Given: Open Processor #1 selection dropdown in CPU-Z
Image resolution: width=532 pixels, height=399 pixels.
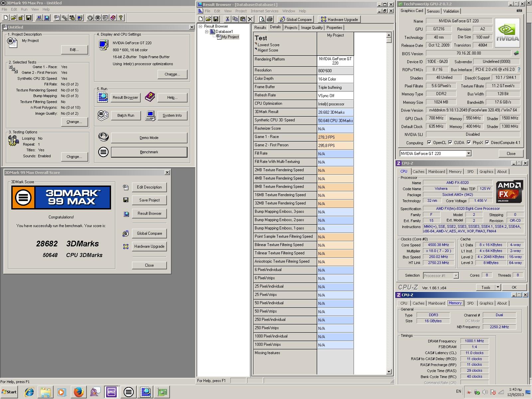Looking at the screenshot, I should tap(456, 276).
